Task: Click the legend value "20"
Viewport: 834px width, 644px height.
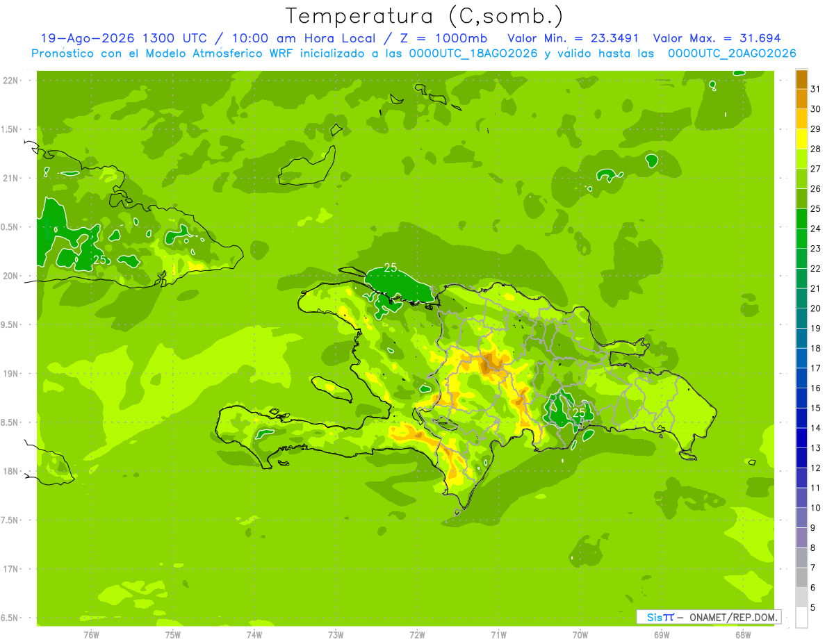Action: [x=816, y=308]
